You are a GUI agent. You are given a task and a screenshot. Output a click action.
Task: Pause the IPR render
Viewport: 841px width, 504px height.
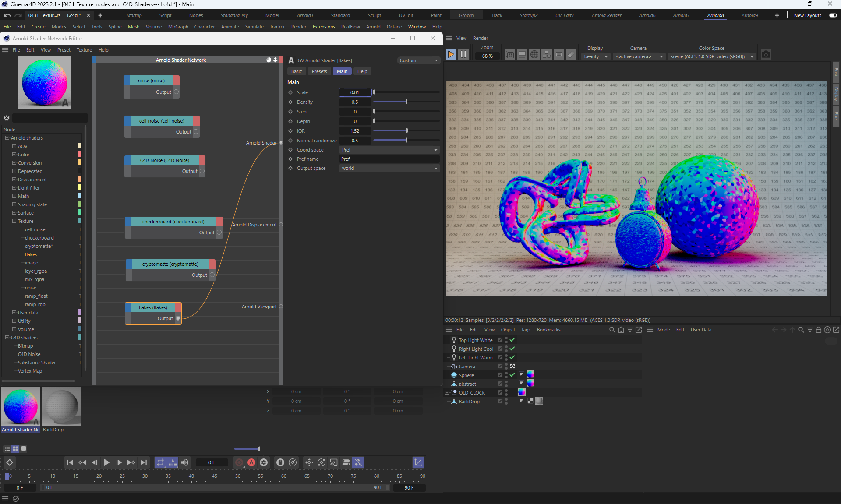pyautogui.click(x=463, y=54)
